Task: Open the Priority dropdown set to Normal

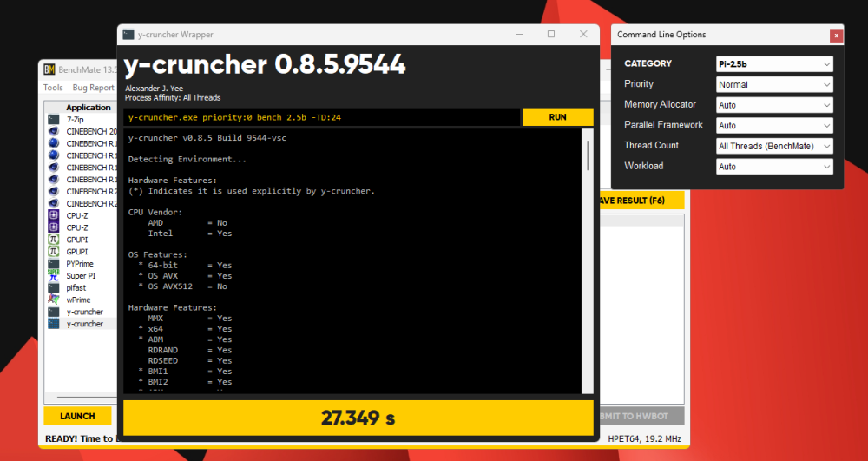Action: 774,85
